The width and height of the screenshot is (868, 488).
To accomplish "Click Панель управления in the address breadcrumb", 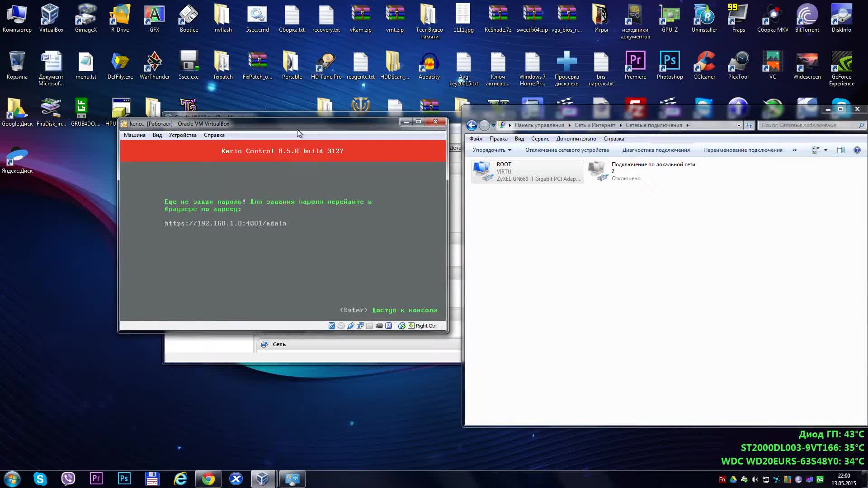I will click(x=539, y=125).
